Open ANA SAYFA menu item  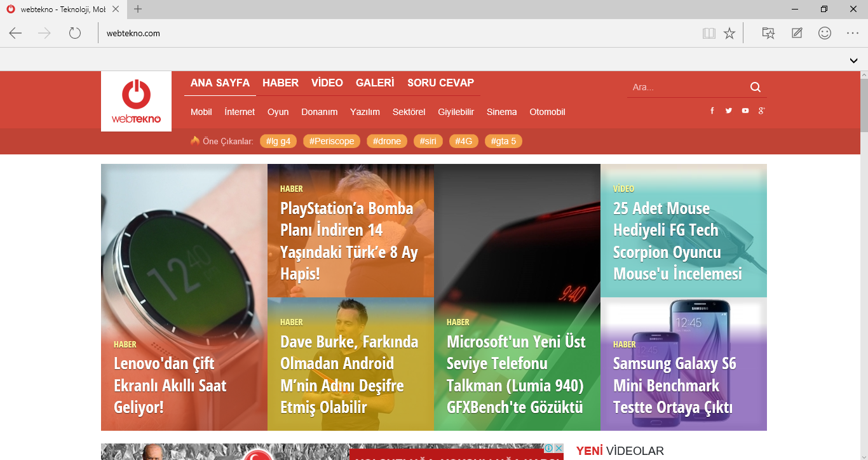pos(220,83)
